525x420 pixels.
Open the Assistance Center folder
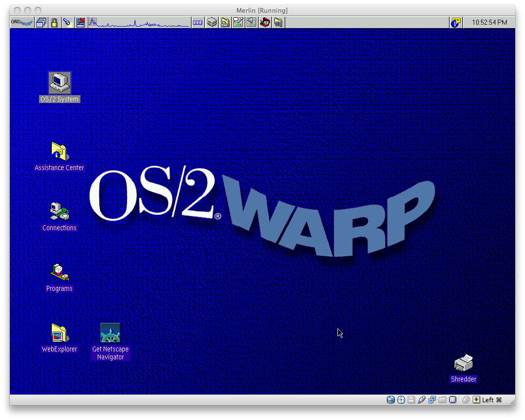pyautogui.click(x=59, y=152)
